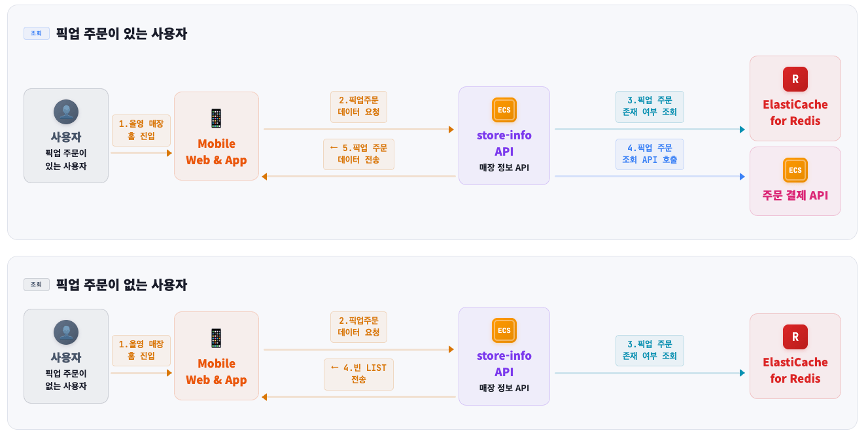Click the Redis icon in the upper flow's ElastiCache box
This screenshot has width=868, height=437.
[795, 79]
